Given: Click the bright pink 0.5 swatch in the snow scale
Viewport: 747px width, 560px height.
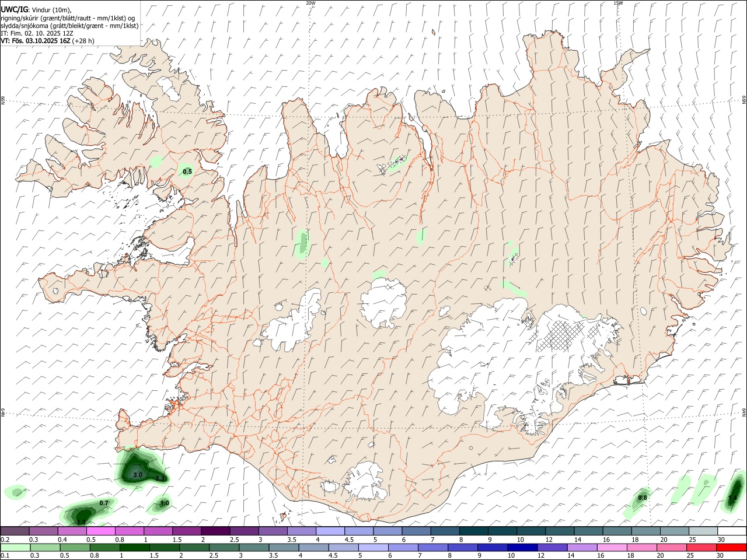Looking at the screenshot, I should tap(100, 531).
